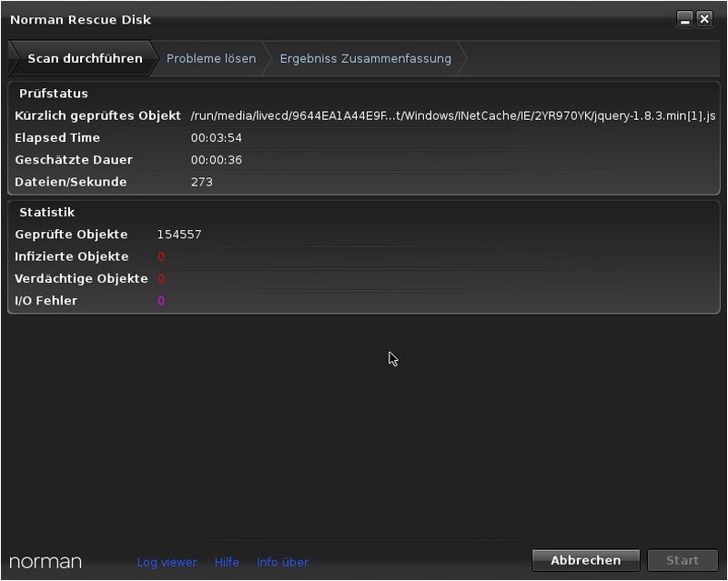This screenshot has height=581, width=728.
Task: Click the Geprüfte Objekte label
Action: click(71, 235)
